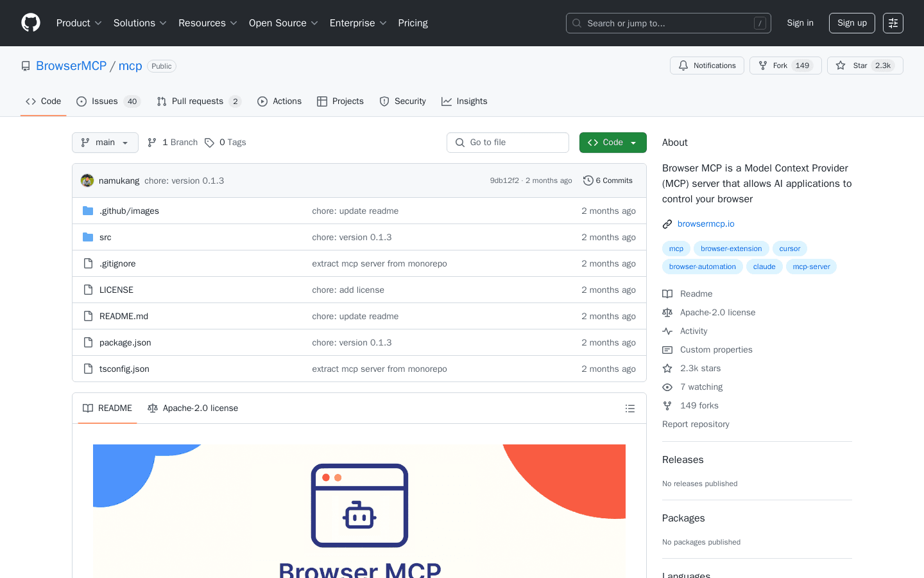The image size is (924, 578).
Task: Click the link icon beside browsermcp.io
Action: click(667, 223)
